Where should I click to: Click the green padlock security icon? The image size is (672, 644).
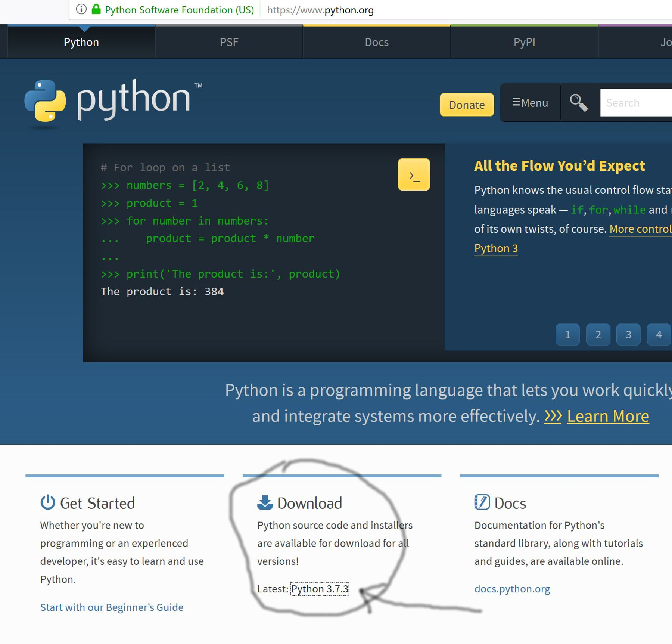(96, 10)
